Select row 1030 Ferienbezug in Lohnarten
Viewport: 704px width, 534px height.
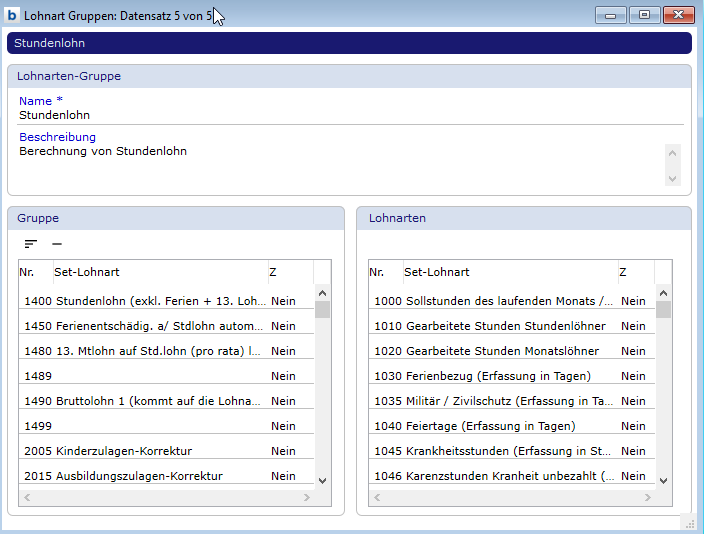510,376
